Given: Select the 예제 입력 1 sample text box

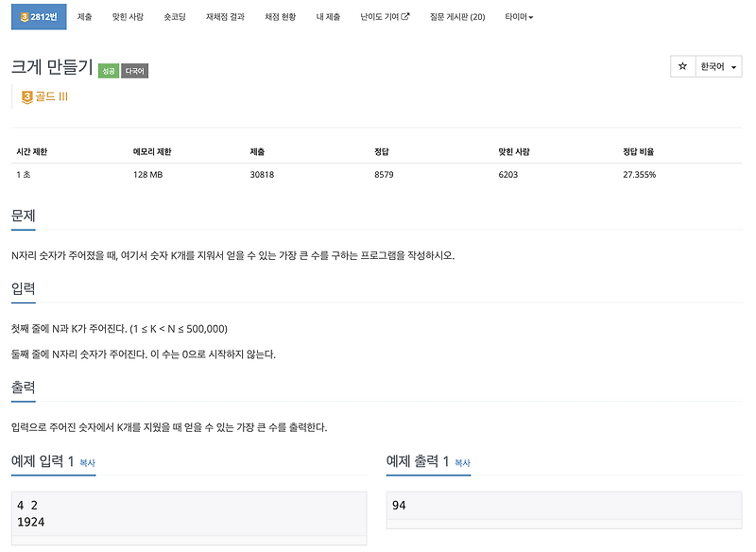Looking at the screenshot, I should click(x=184, y=515).
